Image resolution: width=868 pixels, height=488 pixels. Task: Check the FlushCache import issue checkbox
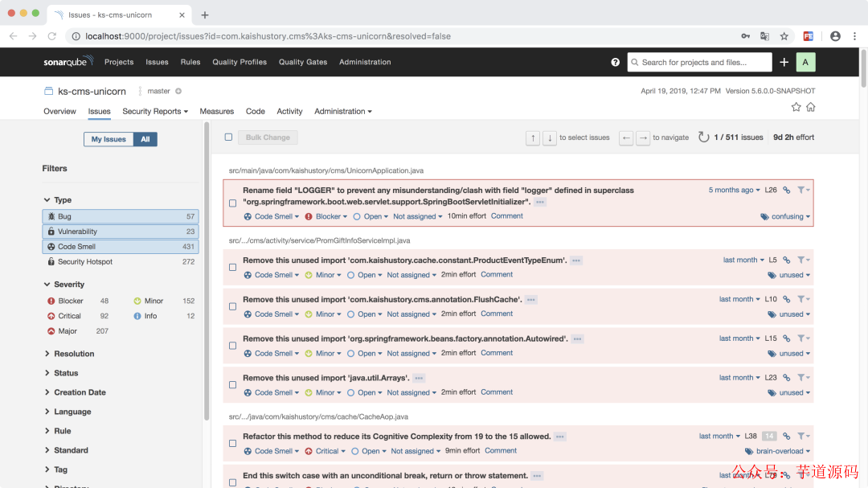tap(232, 306)
